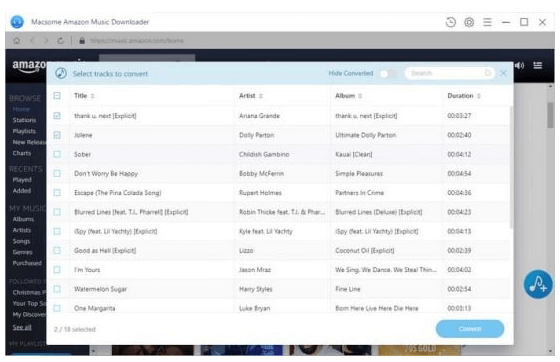Check the Escape (The Pina Colada Song) checkbox

coord(57,193)
